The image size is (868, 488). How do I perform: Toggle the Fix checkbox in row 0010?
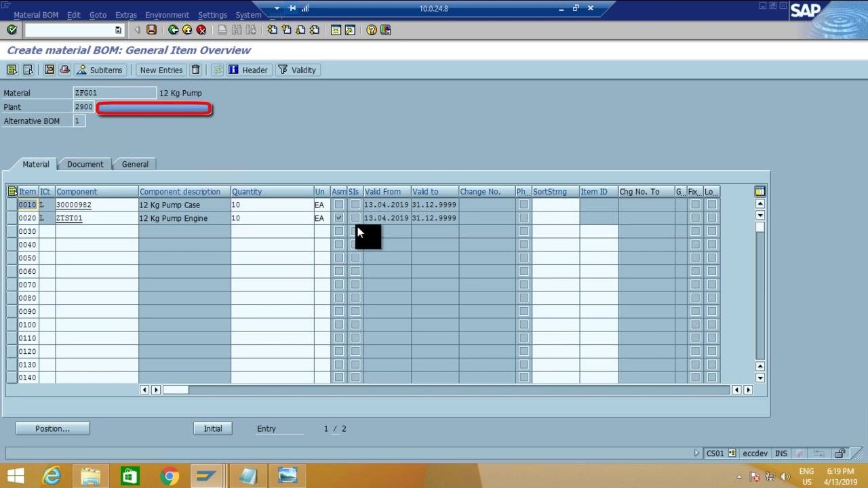[x=695, y=204]
